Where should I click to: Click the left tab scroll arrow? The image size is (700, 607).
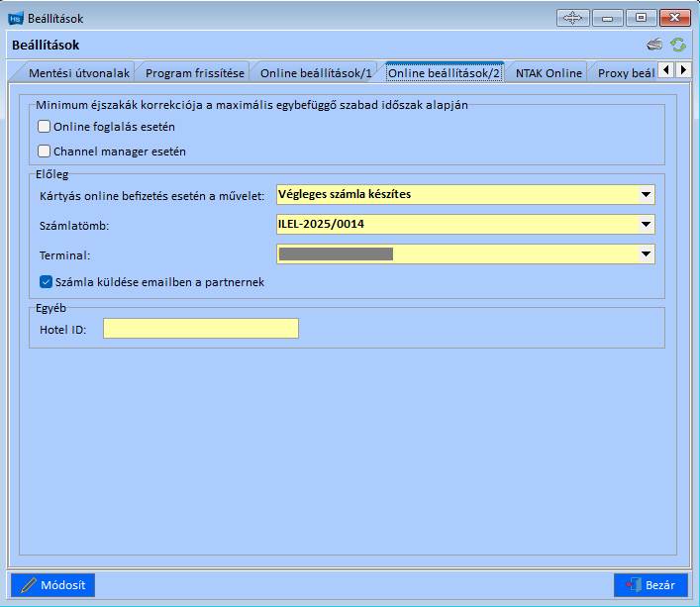pyautogui.click(x=666, y=70)
